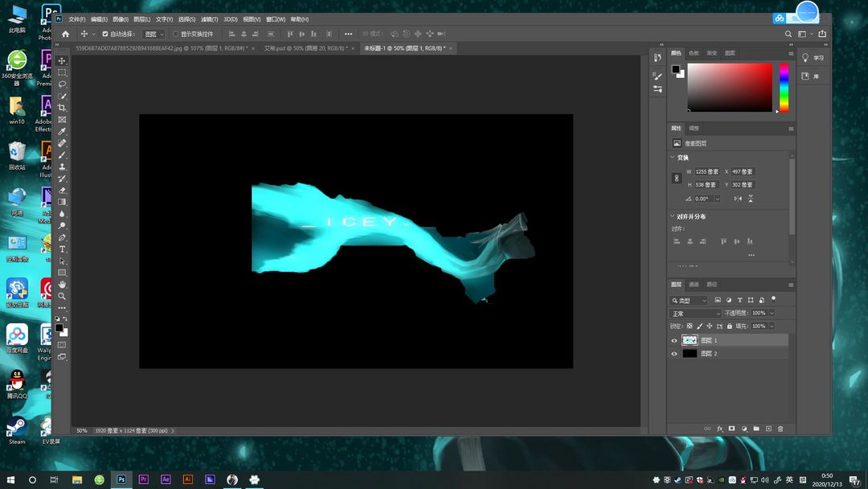The image size is (868, 489).
Task: Open the rotation angle dropdown
Action: [718, 199]
